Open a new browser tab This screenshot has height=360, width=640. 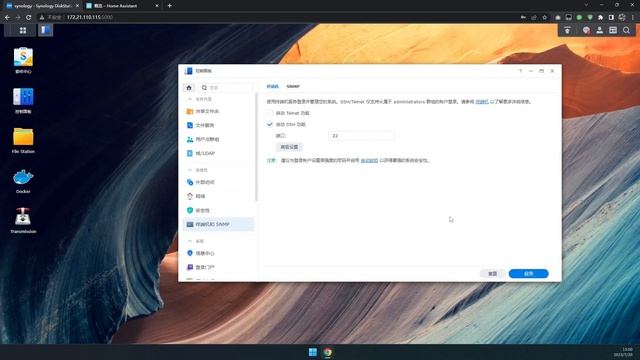click(169, 6)
